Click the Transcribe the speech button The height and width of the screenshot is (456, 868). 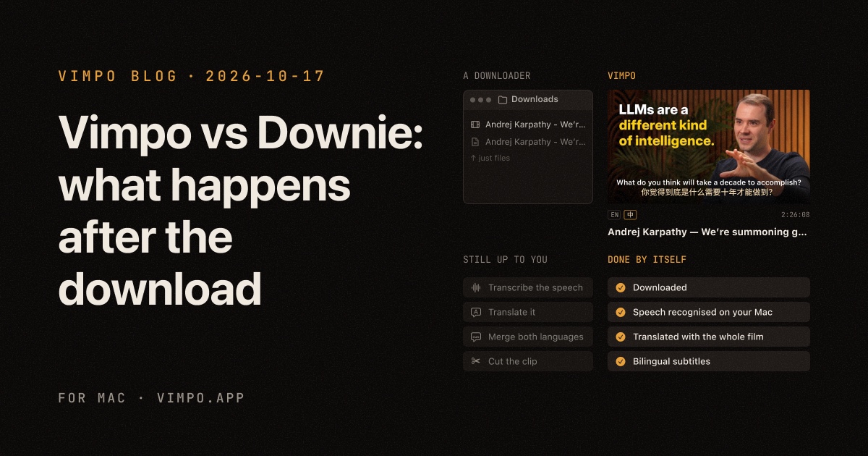click(528, 287)
